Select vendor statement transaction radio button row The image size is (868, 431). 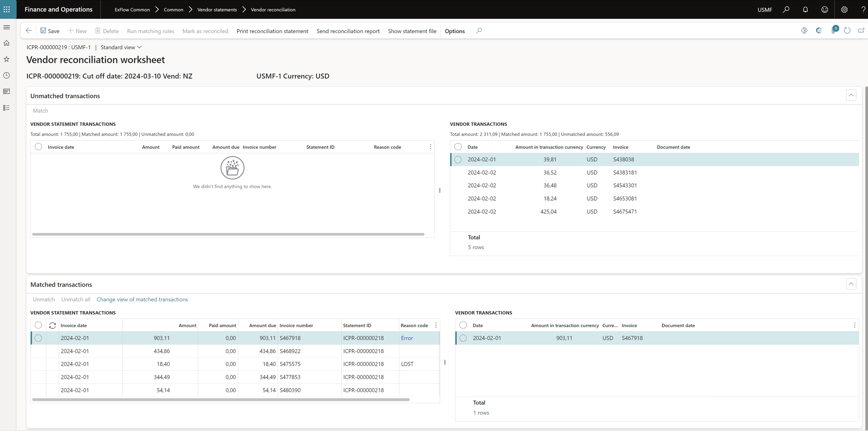coord(38,338)
